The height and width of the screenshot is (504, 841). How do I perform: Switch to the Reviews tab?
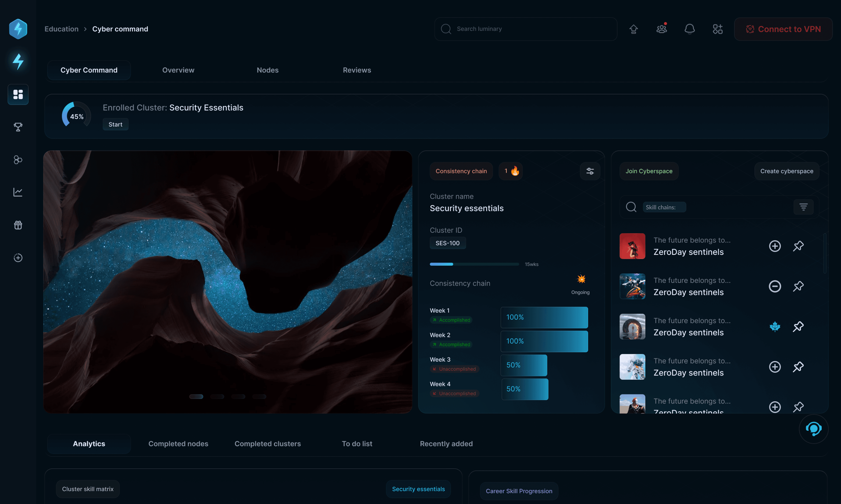357,70
